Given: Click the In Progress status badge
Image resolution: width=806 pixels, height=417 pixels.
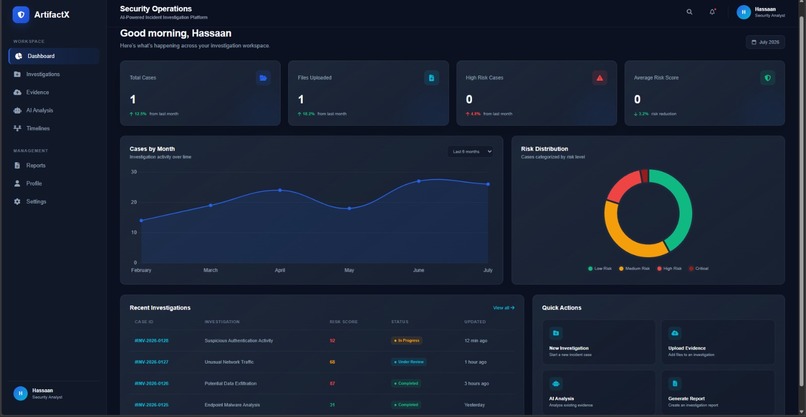Looking at the screenshot, I should (x=407, y=340).
